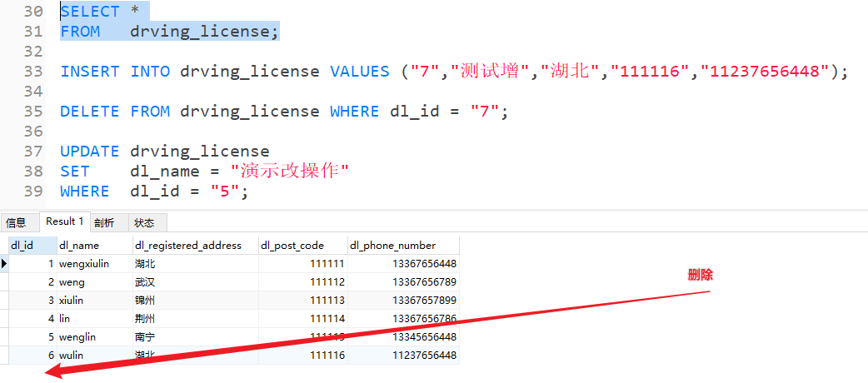Click phone number 13367657899 cell
Viewport: 868px width, 383px height.
tap(403, 301)
